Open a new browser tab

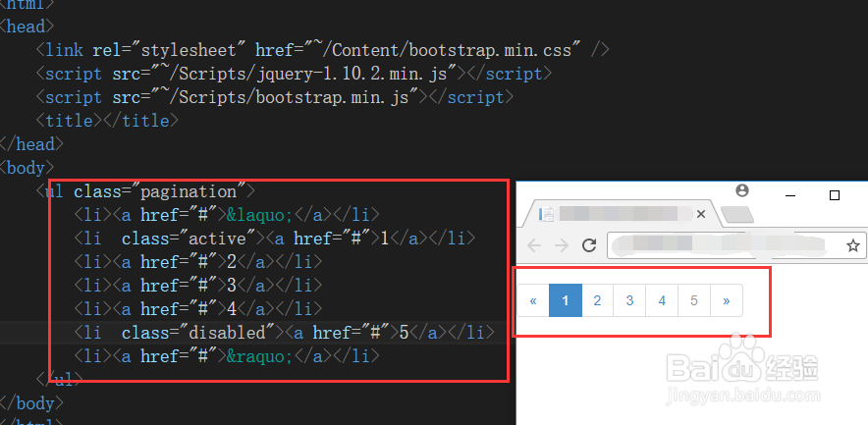(x=735, y=215)
